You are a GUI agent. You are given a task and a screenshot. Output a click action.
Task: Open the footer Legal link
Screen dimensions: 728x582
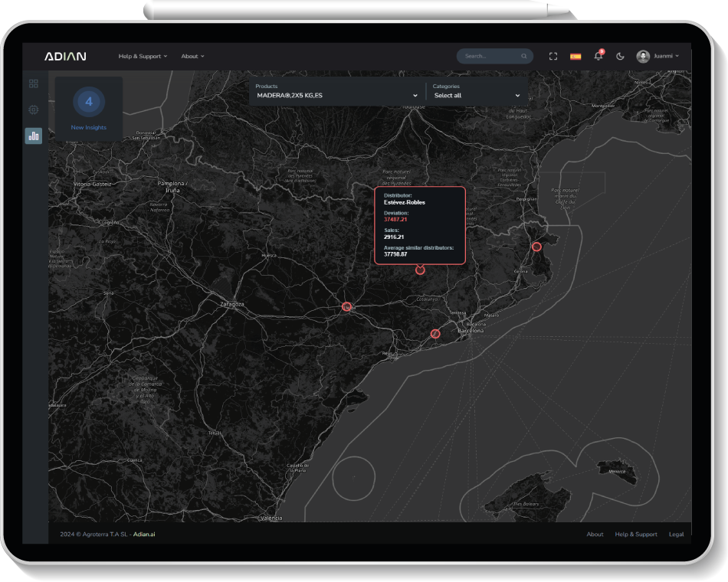(676, 535)
